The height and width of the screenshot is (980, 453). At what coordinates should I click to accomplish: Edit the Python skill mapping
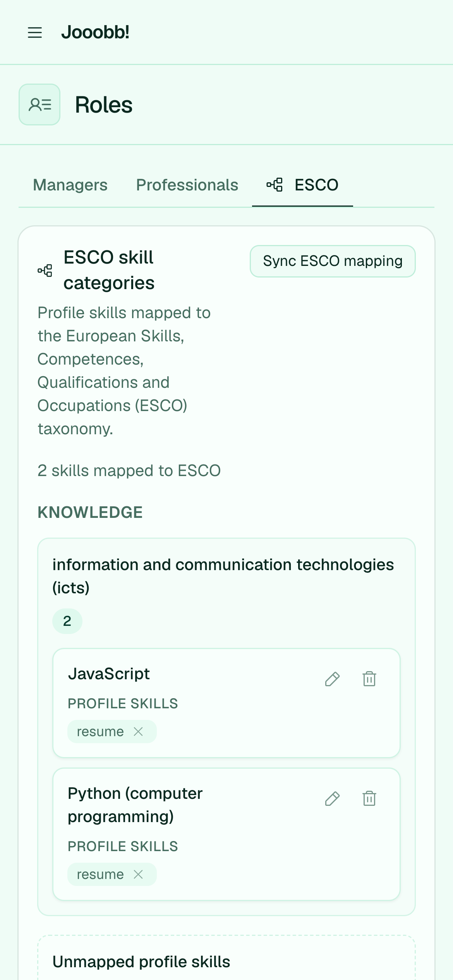coord(332,799)
